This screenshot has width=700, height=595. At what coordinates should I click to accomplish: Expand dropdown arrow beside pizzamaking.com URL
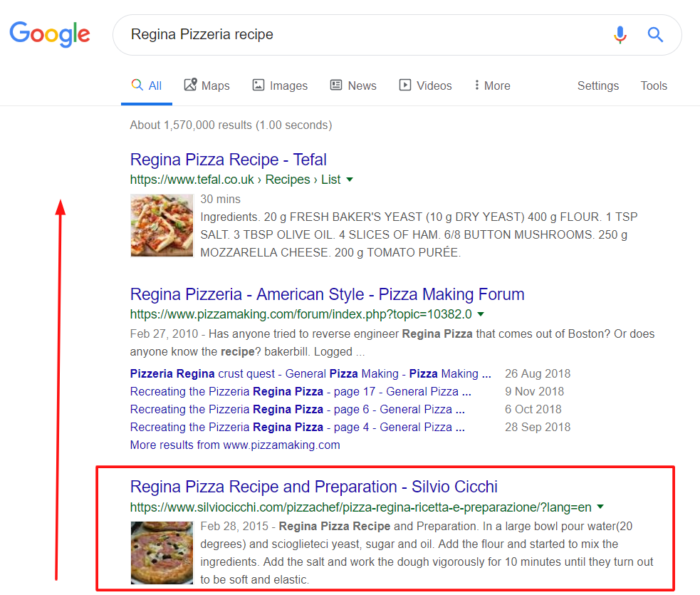(x=481, y=314)
